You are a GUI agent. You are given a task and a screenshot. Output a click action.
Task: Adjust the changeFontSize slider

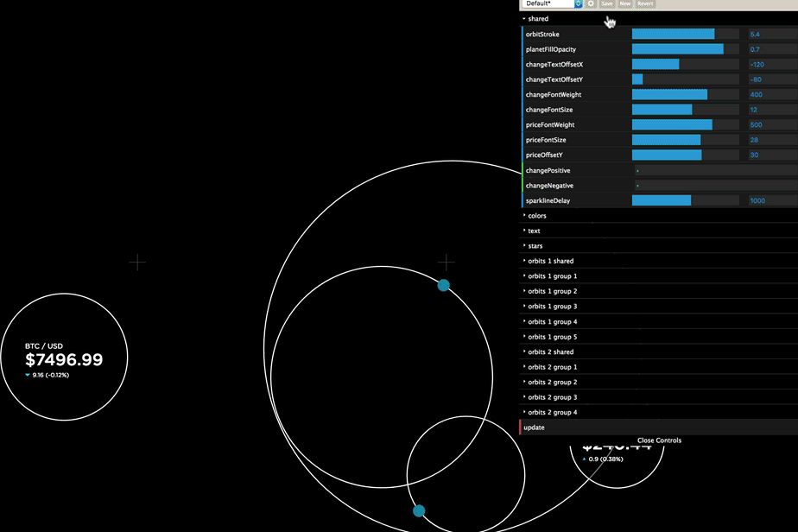[685, 110]
